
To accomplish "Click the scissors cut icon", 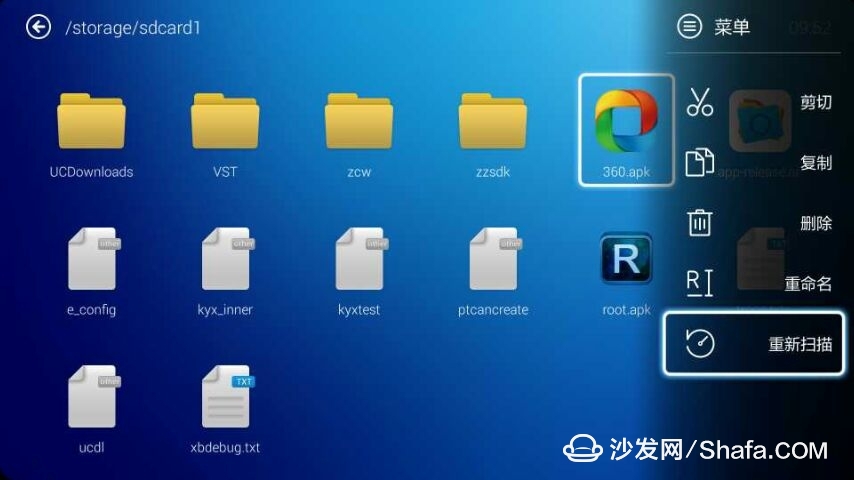I will pos(700,102).
